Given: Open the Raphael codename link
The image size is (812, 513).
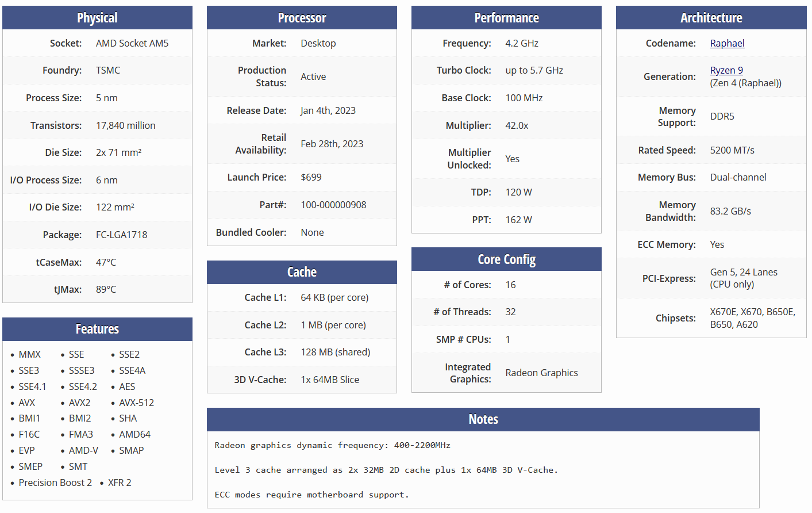Looking at the screenshot, I should point(727,43).
